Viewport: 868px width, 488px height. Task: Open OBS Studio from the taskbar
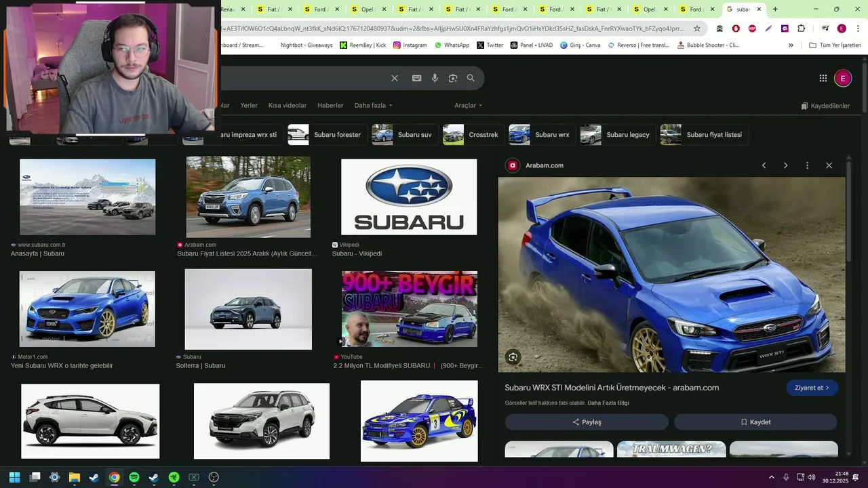[214, 477]
